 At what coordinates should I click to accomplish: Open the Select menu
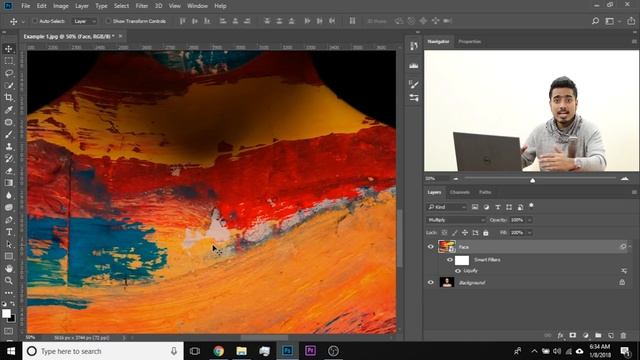pos(121,6)
